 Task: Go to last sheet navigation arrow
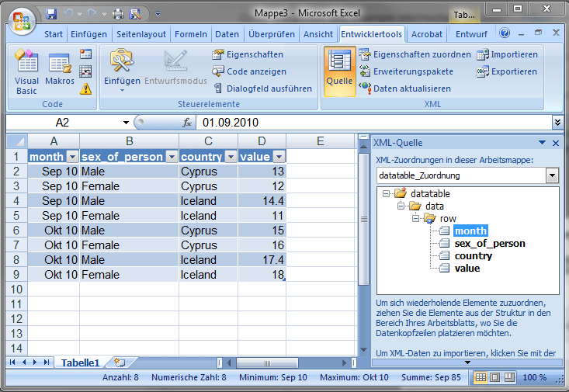coord(46,363)
